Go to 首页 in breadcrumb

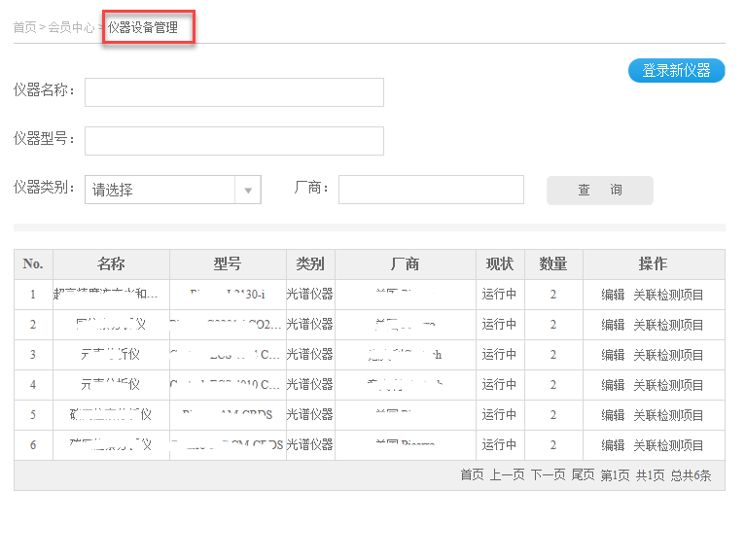coord(24,27)
